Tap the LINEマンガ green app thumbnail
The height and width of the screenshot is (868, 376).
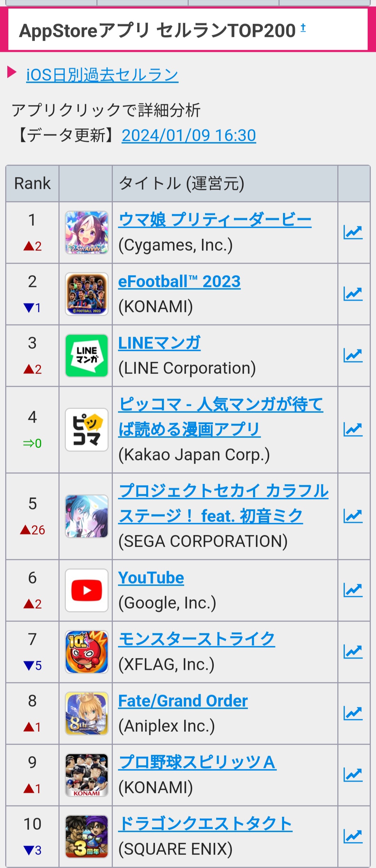[87, 355]
